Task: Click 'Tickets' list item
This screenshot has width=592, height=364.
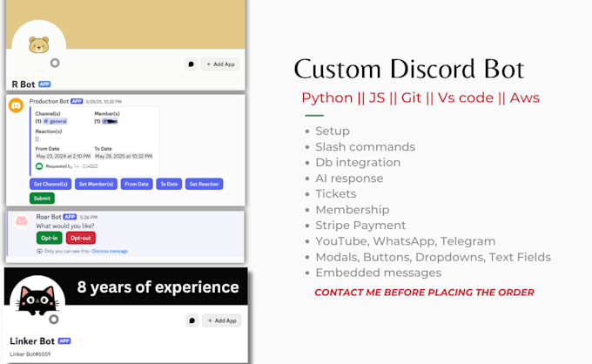Action: coord(336,193)
